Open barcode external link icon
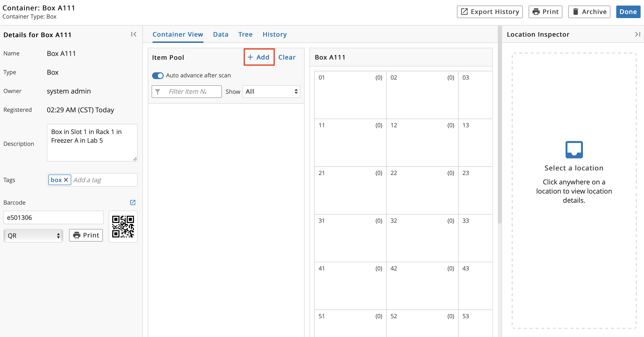 point(133,202)
